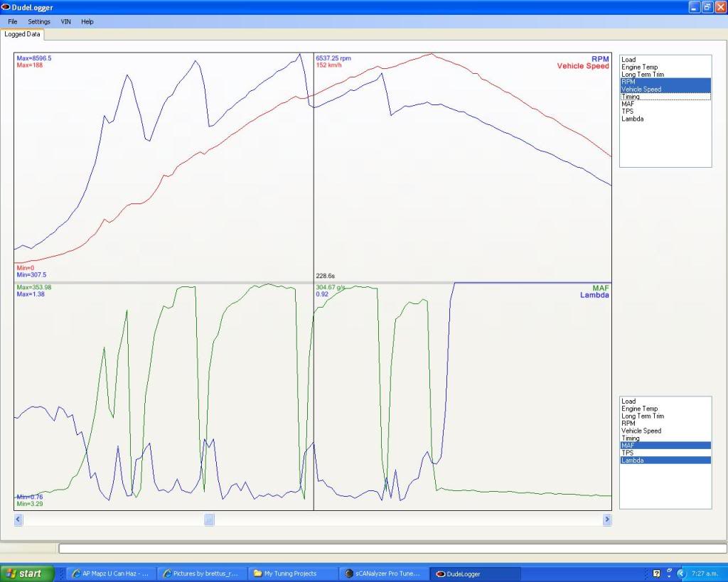728x582 pixels.
Task: Open the File menu
Action: pyautogui.click(x=13, y=21)
